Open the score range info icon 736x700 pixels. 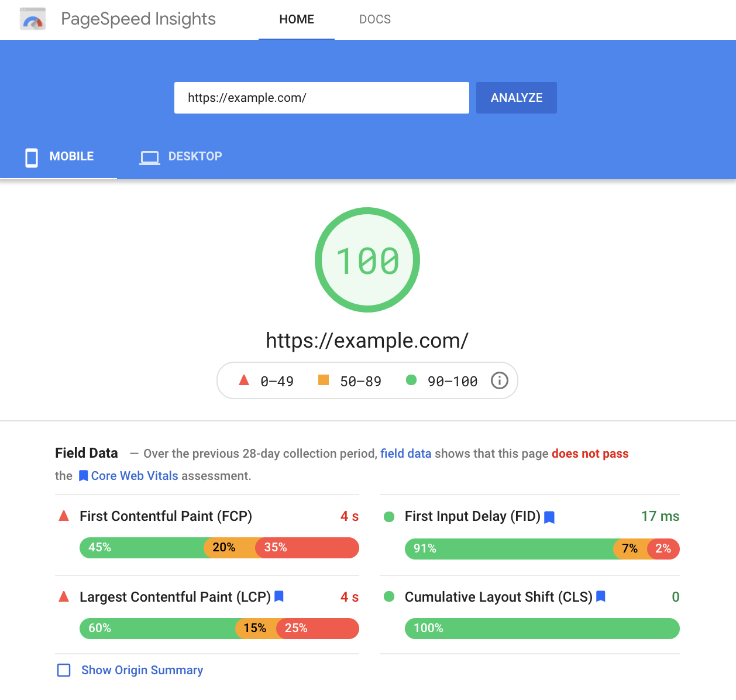pyautogui.click(x=499, y=380)
